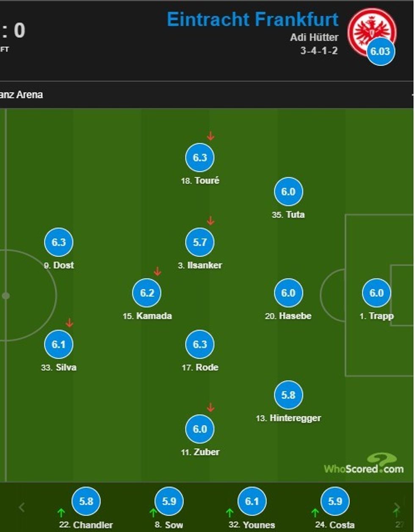Click substitute Younes' rating circle
415x532 pixels.
[252, 502]
